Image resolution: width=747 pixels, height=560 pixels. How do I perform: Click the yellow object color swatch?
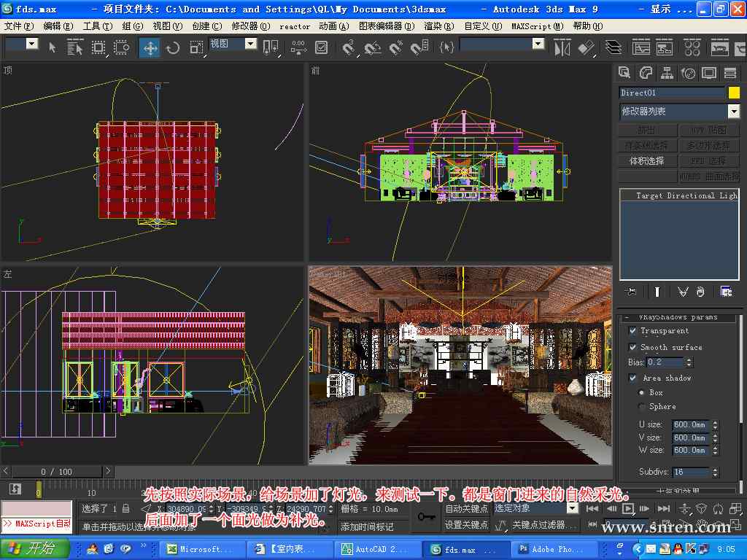734,93
